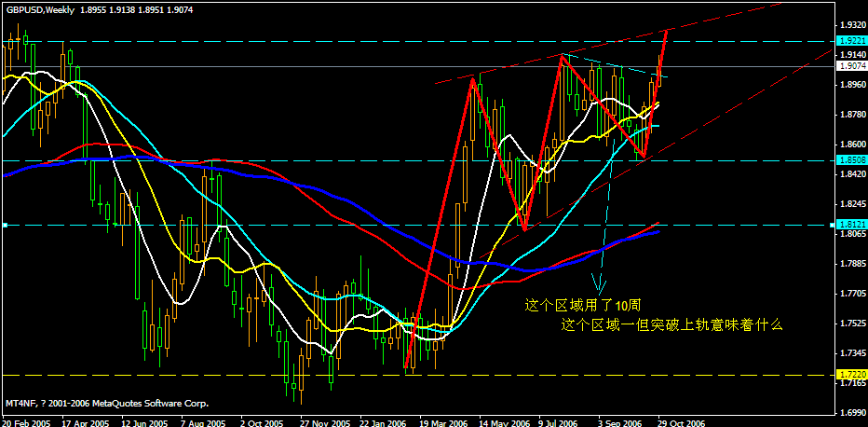Image resolution: width=868 pixels, height=427 pixels.
Task: Click the 1.7885 price scale value
Action: (x=851, y=264)
